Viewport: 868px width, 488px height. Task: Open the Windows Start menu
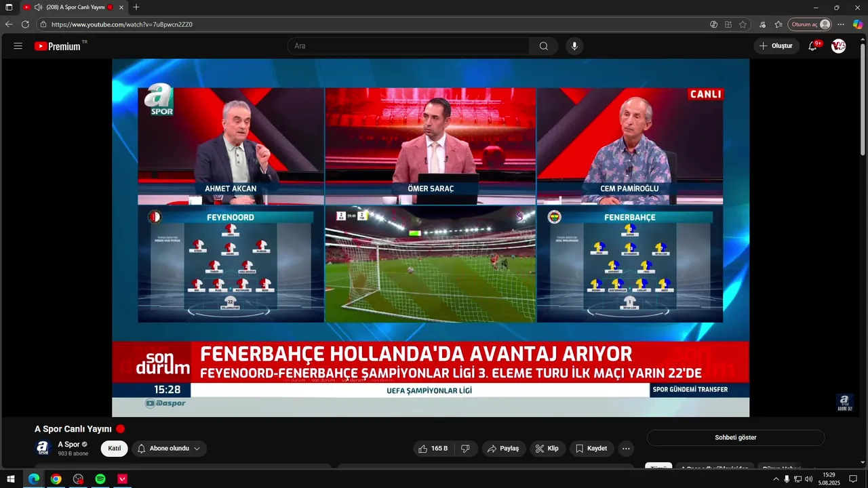tap(10, 479)
